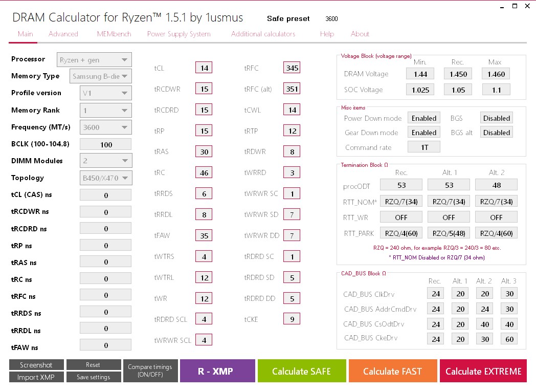Click the CAD_BUS ClkDrv Rec. value 24
The image size is (536, 392).
[436, 293]
